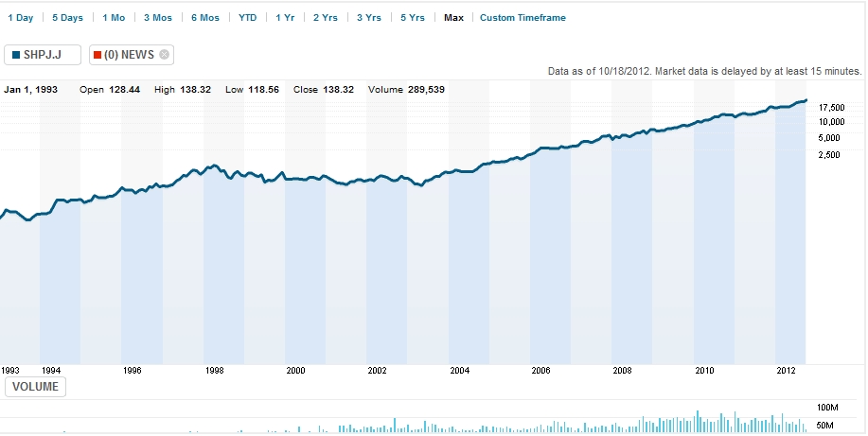The height and width of the screenshot is (436, 868).
Task: Open the Custom Timeframe link
Action: [523, 18]
